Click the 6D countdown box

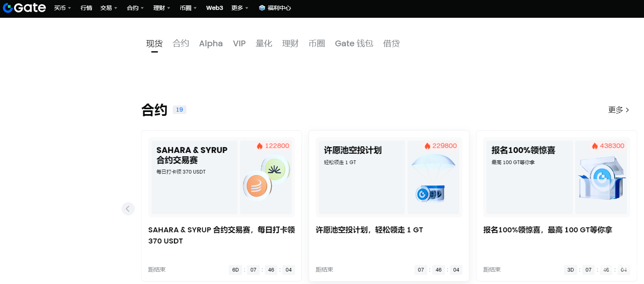pyautogui.click(x=235, y=270)
